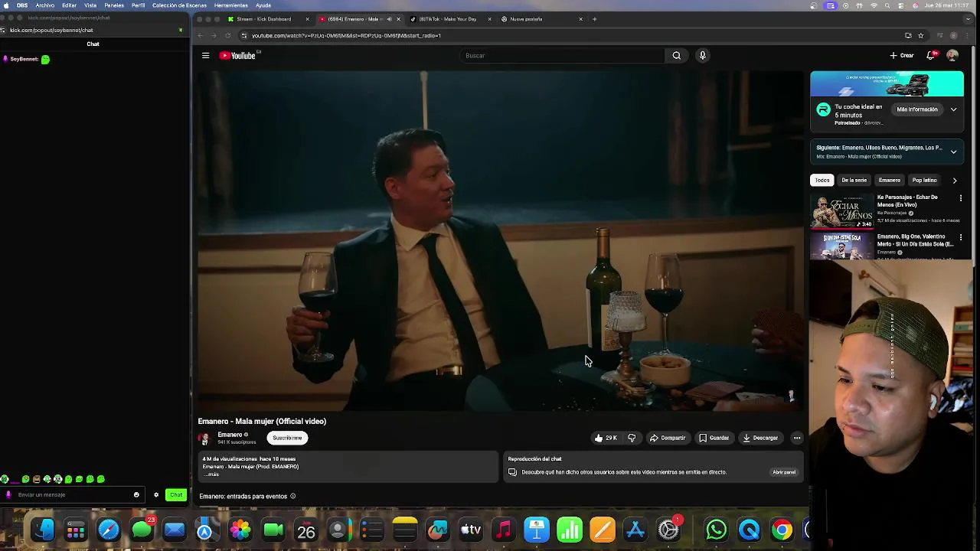Open Ke Personajes Echar De Menos thumbnail

click(842, 211)
